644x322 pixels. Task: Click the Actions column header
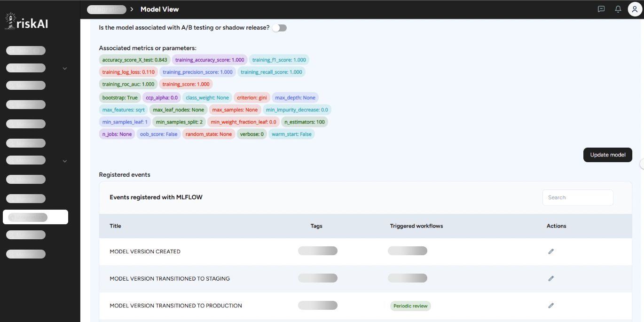point(556,226)
